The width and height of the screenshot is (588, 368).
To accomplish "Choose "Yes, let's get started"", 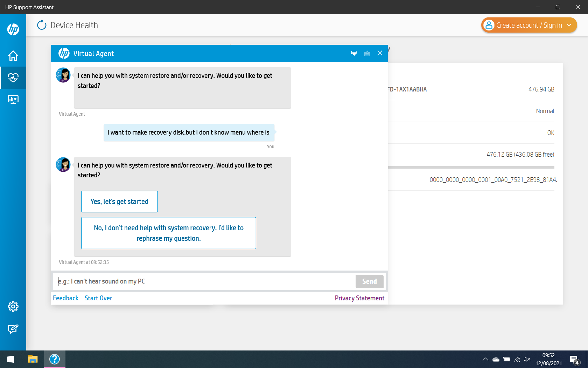I will point(119,202).
